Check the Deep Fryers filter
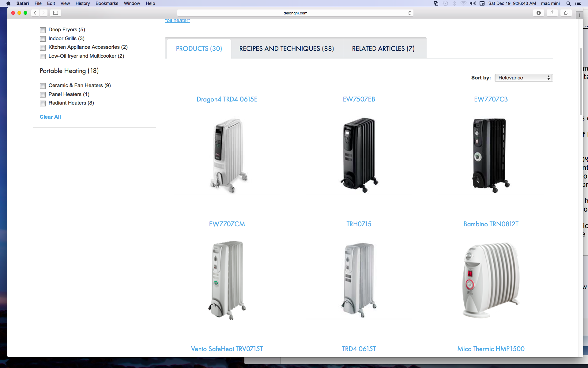Screen dimensions: 588x368 [x=43, y=30]
